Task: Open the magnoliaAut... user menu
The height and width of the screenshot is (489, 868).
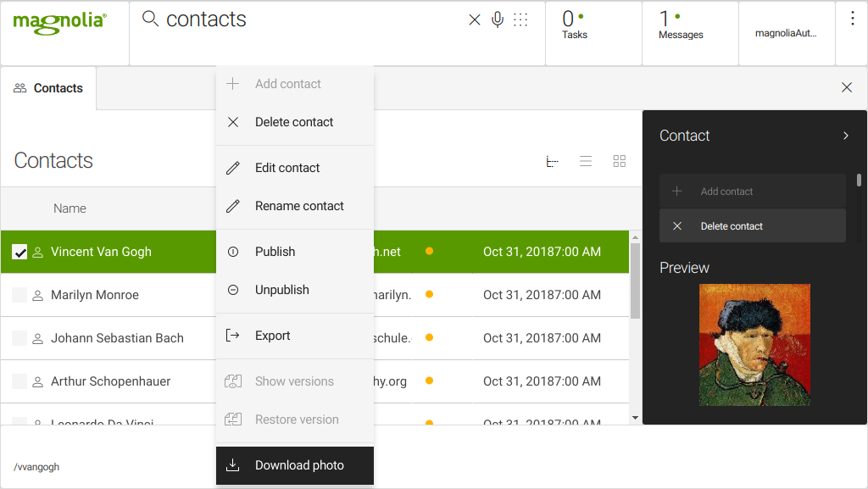Action: (786, 34)
